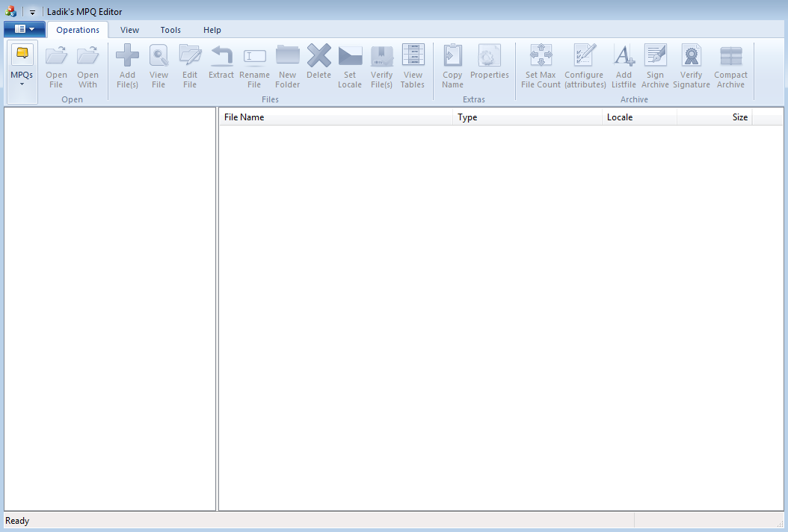
Task: Click the Set Max File Count icon
Action: tap(541, 55)
